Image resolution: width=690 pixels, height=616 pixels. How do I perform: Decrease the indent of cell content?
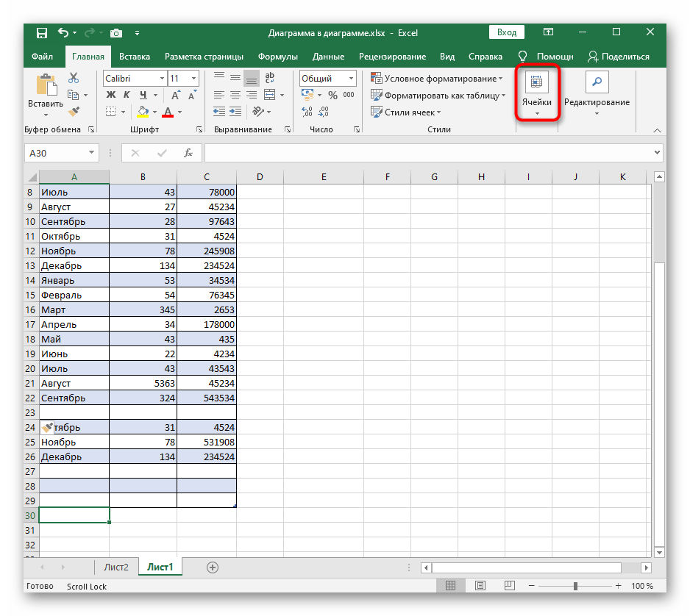(x=219, y=112)
